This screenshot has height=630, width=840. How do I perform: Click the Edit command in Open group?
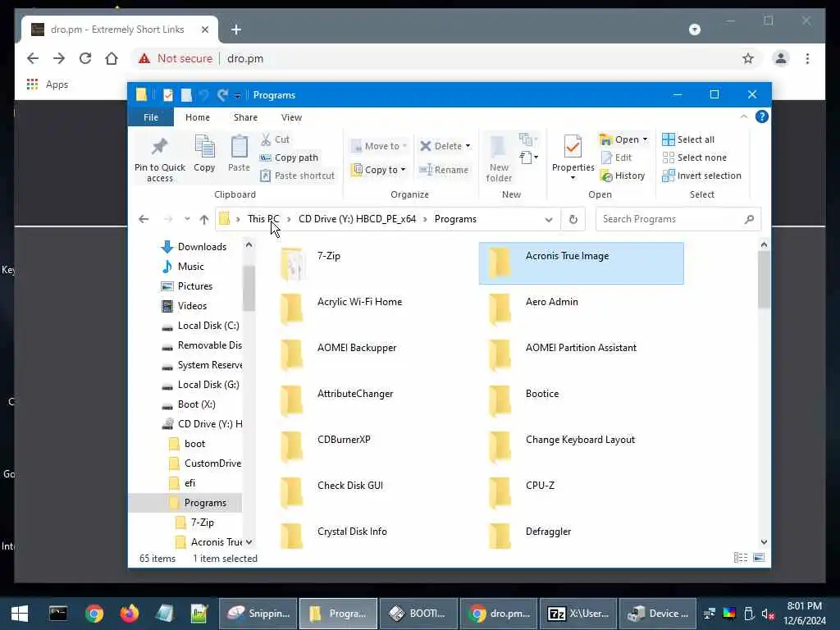tap(616, 157)
